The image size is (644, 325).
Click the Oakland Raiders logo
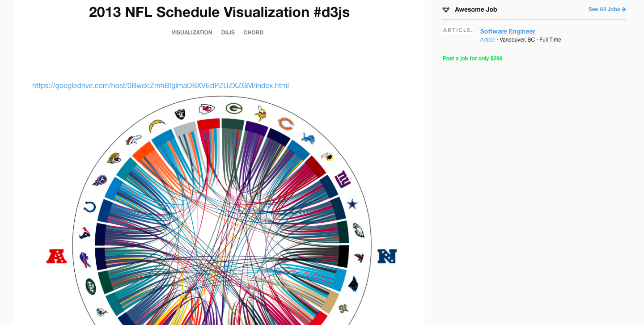pos(180,114)
